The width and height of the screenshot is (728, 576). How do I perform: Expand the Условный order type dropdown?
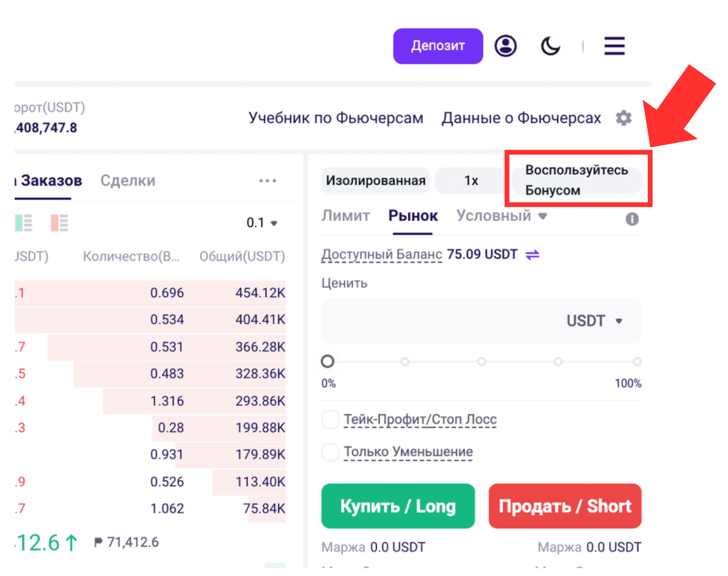(502, 216)
